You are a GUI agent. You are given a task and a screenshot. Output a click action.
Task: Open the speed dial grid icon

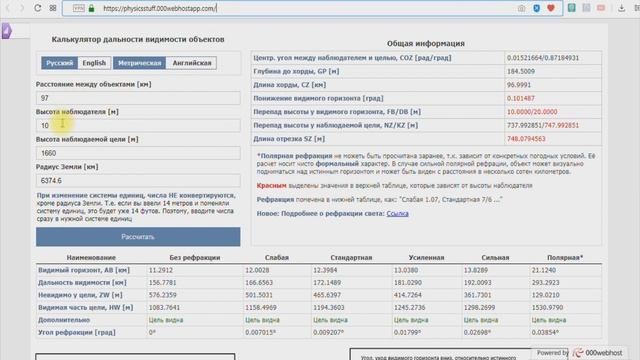[x=53, y=8]
